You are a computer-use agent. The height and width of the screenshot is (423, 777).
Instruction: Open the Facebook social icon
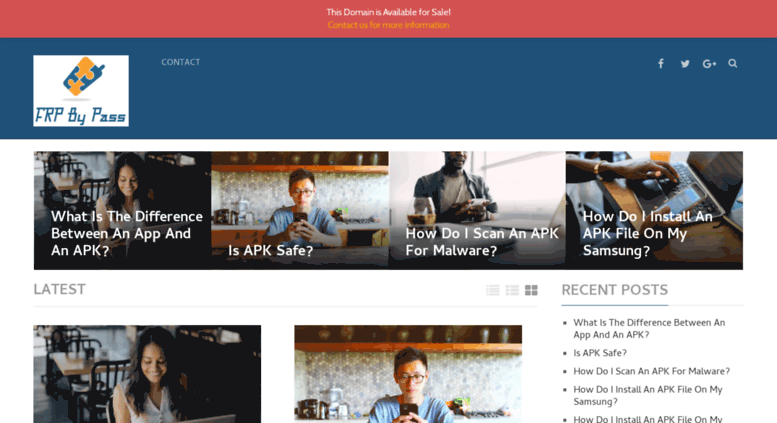661,63
